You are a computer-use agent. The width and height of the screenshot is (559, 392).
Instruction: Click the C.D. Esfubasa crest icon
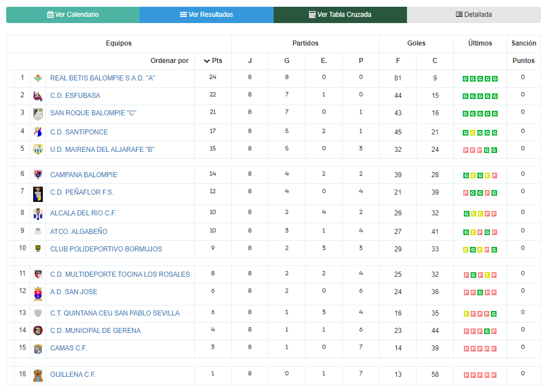pyautogui.click(x=38, y=96)
